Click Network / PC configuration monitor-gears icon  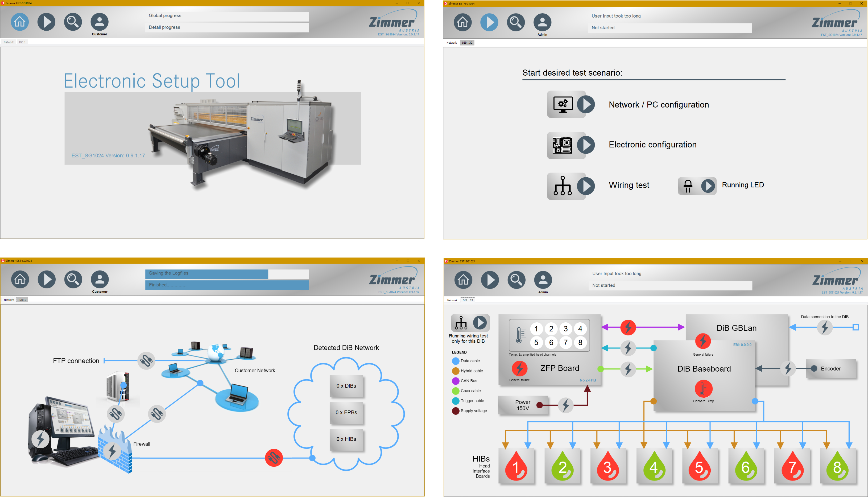563,104
